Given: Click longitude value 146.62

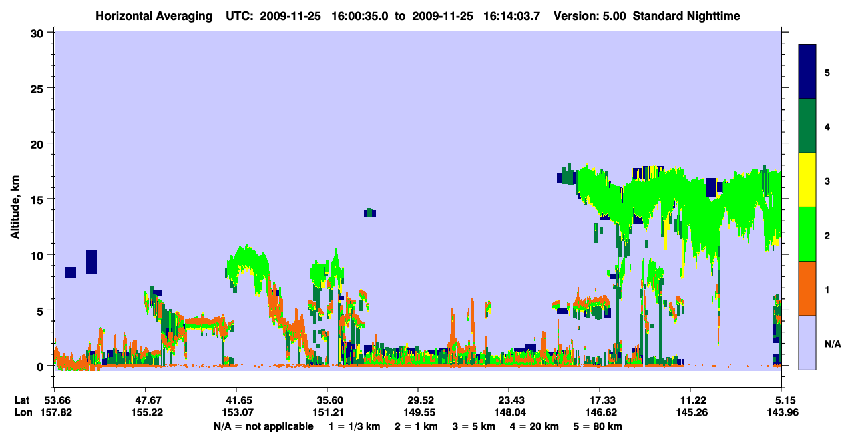Looking at the screenshot, I should click(600, 412).
